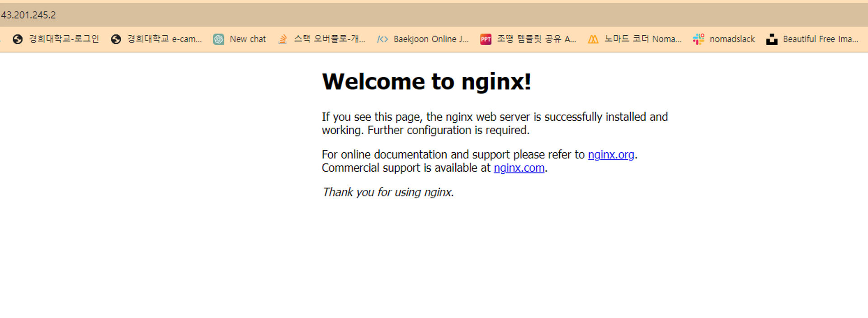Click the text 'Further configuration is required.'

pos(448,131)
